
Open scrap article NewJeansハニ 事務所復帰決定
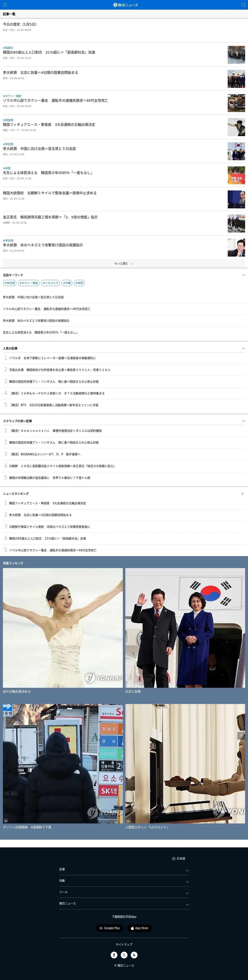tap(56, 431)
